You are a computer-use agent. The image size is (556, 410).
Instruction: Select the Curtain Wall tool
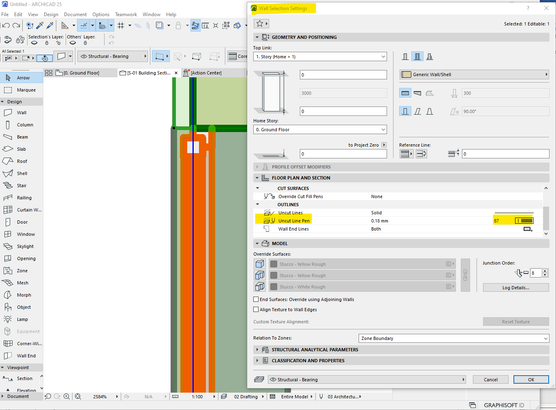point(21,210)
